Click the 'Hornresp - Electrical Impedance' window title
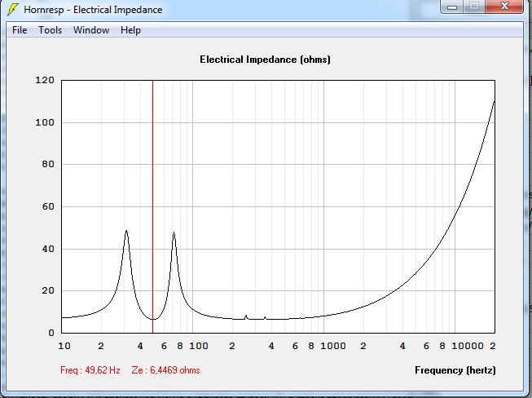Screen dimensions: 532x398 pyautogui.click(x=93, y=10)
